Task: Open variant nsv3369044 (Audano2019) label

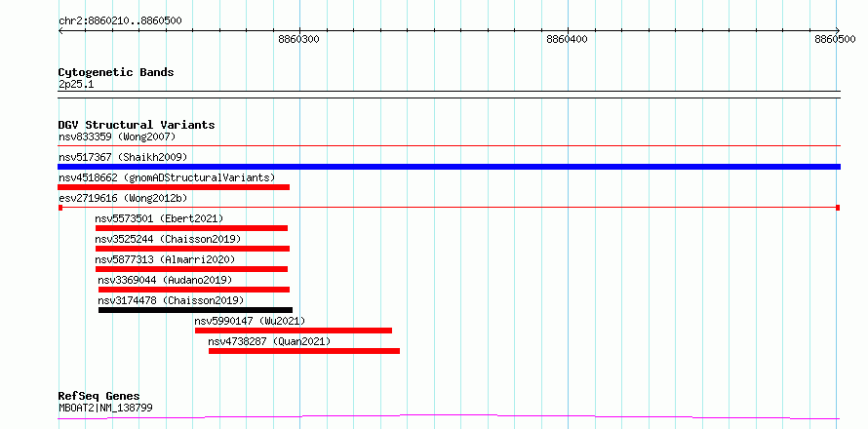Action: tap(165, 280)
